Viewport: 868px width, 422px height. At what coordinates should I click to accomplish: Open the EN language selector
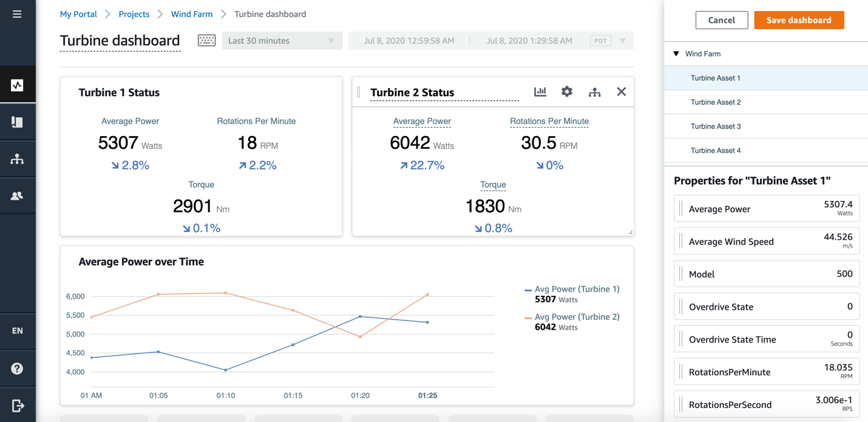tap(18, 331)
